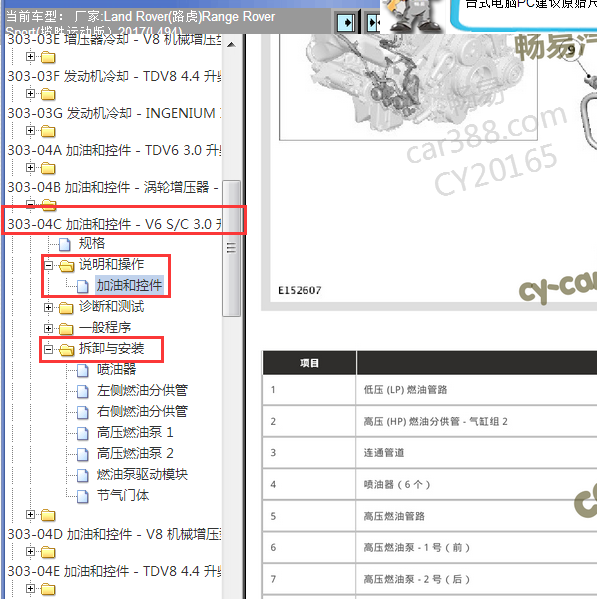Select 303-04B 加油和控件 涡轮增压器 section
The image size is (597, 599).
113,187
